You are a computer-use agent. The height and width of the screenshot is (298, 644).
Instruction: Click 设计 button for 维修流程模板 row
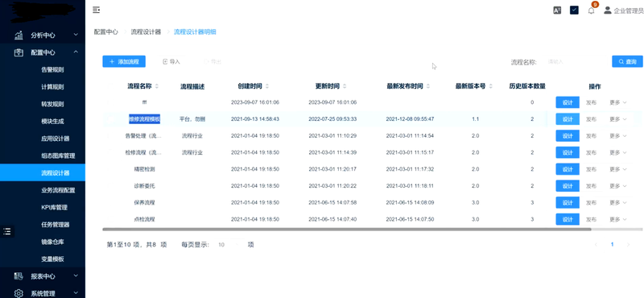[x=568, y=119]
